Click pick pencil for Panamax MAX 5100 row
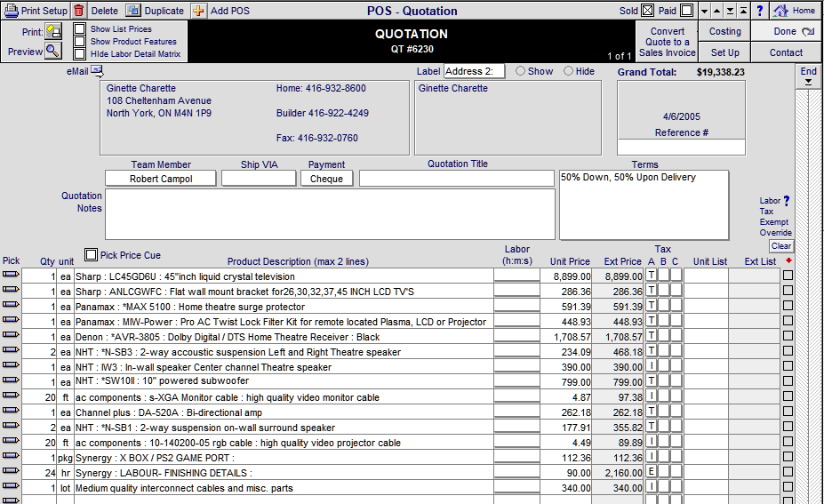 point(11,304)
